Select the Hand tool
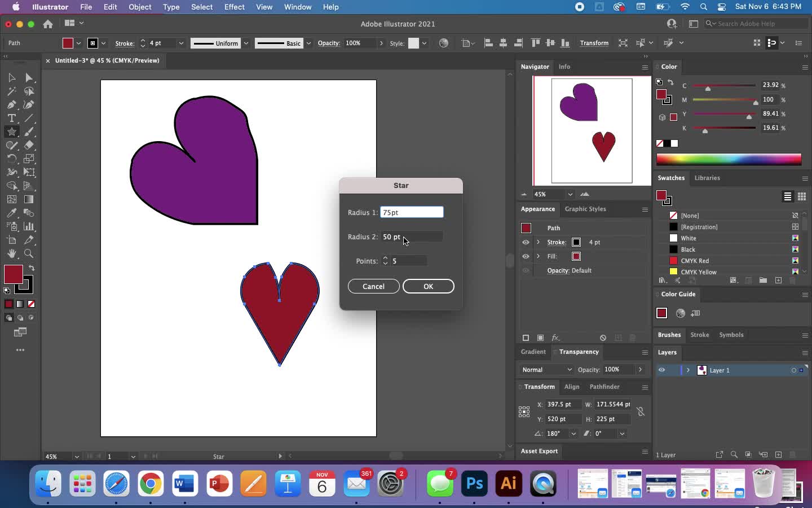The width and height of the screenshot is (812, 508). click(12, 253)
